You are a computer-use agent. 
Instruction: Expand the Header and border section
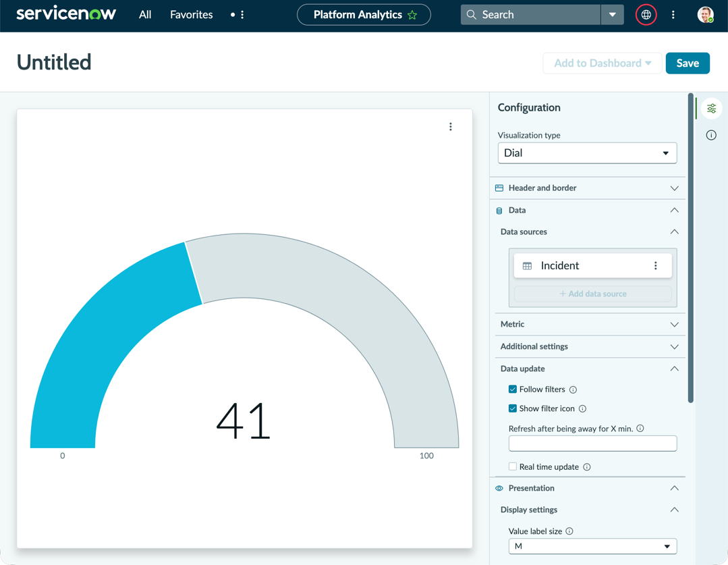587,188
